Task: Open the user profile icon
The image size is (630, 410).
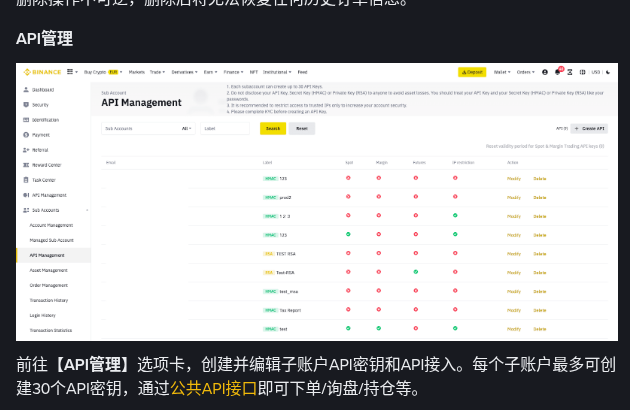Action: pyautogui.click(x=545, y=72)
